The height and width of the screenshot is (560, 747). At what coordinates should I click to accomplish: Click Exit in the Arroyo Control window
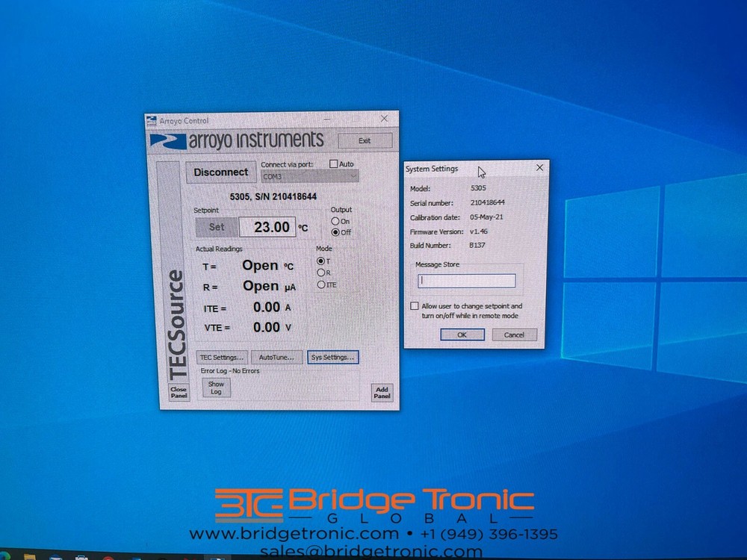pyautogui.click(x=365, y=140)
